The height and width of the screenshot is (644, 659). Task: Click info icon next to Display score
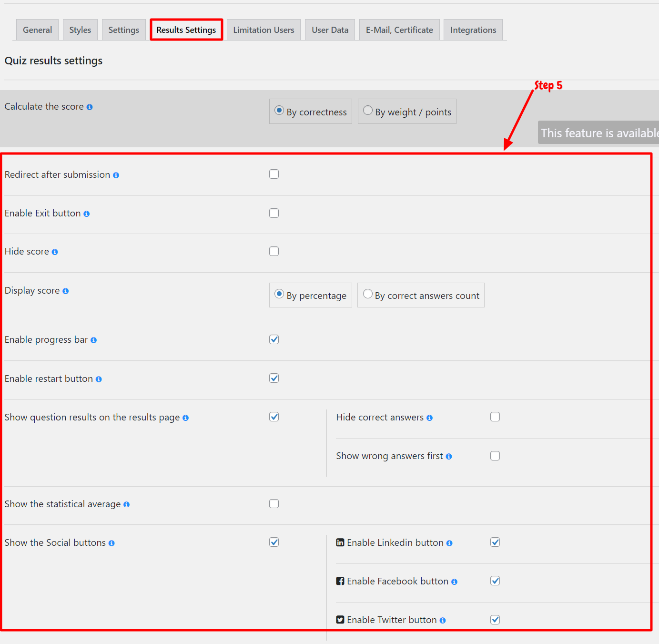pyautogui.click(x=66, y=291)
